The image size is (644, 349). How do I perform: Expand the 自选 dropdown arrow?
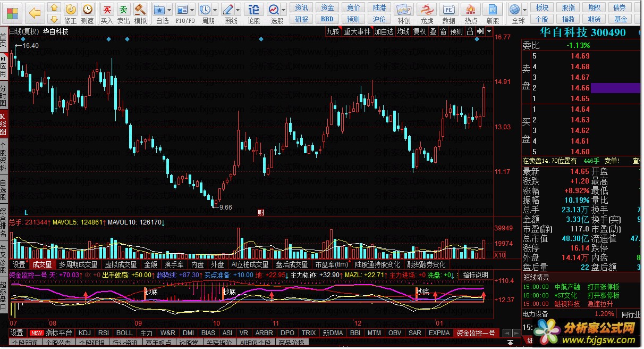click(x=169, y=10)
